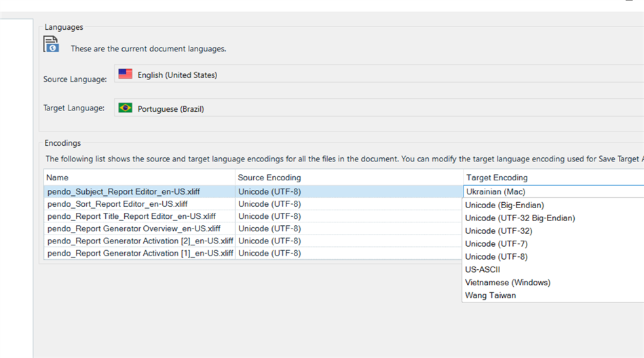The height and width of the screenshot is (358, 644).
Task: Click source encoding of Generator Activation [1] row
Action: tap(349, 254)
